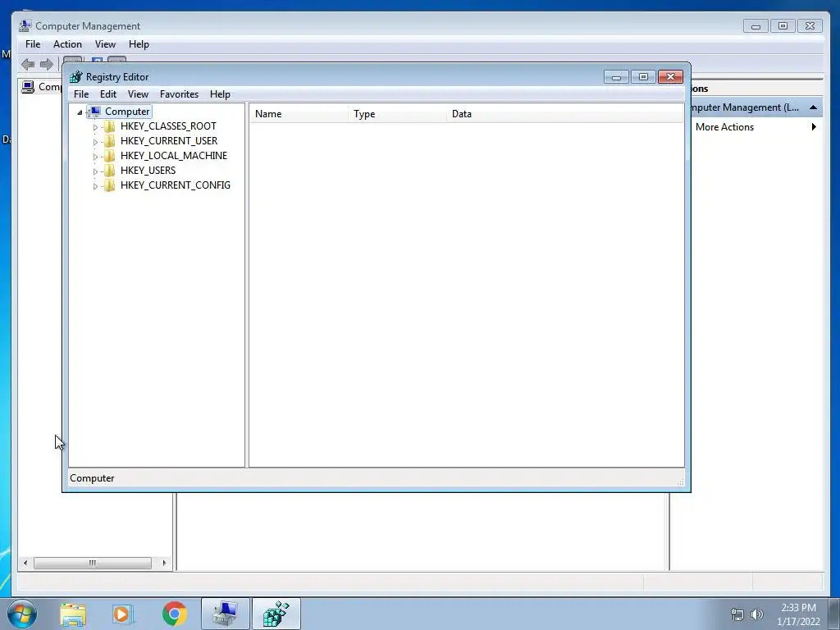Expand the HKEY_USERS key
Viewport: 840px width, 630px height.
[95, 171]
